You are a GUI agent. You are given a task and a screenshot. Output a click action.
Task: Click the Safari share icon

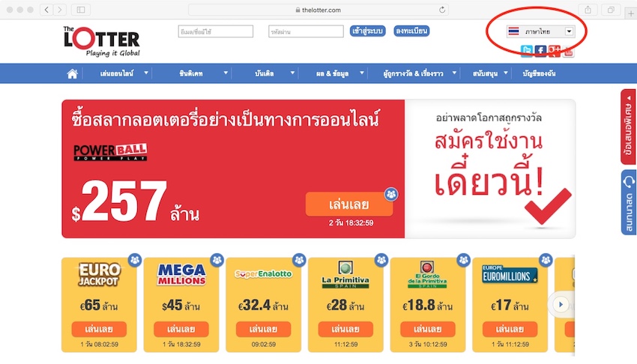coord(588,10)
